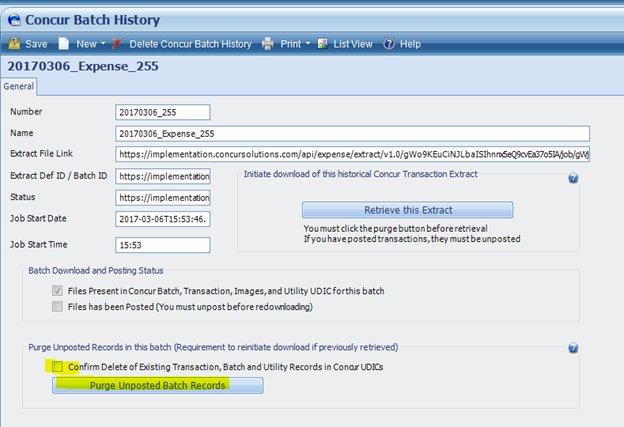Viewport: 624px width, 427px height.
Task: Toggle Files Present in Concur Batch checkbox
Action: (57, 291)
